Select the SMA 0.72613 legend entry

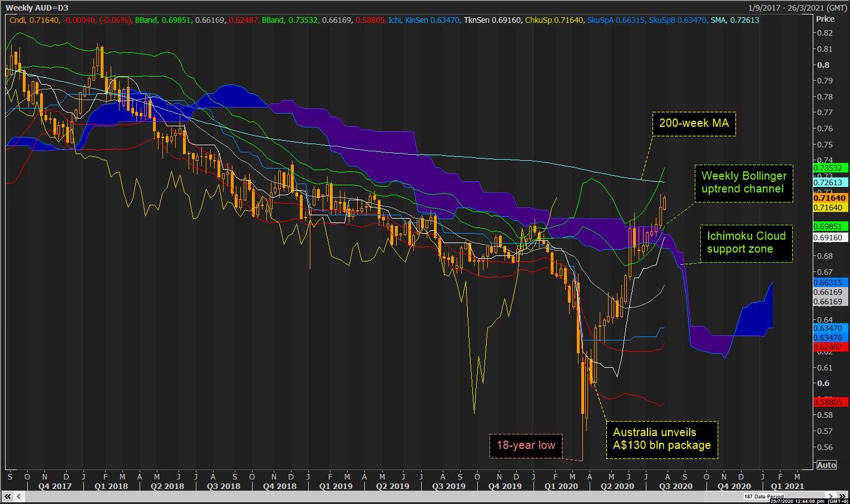pyautogui.click(x=735, y=20)
